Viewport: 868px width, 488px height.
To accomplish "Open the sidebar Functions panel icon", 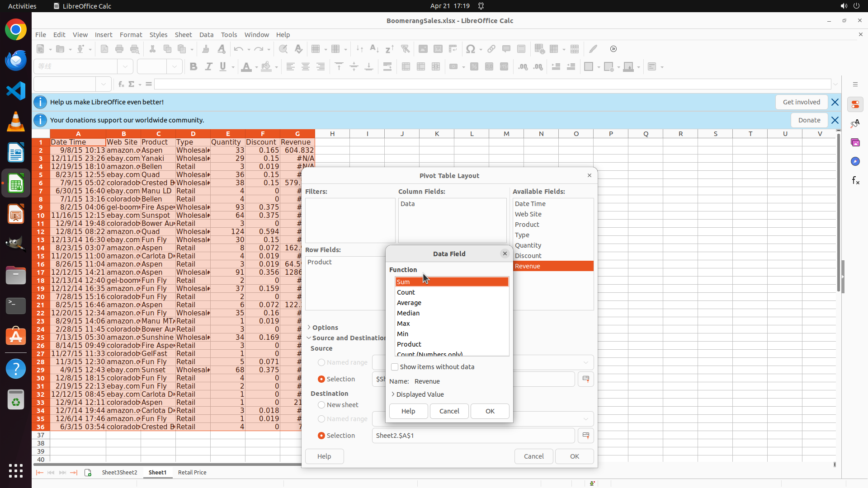I will tap(855, 181).
